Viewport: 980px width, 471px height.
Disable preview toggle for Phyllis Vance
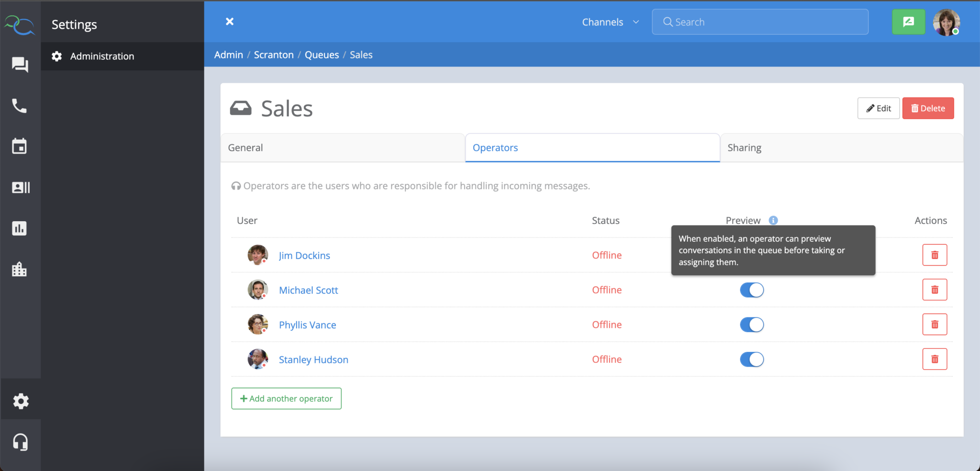pyautogui.click(x=751, y=325)
